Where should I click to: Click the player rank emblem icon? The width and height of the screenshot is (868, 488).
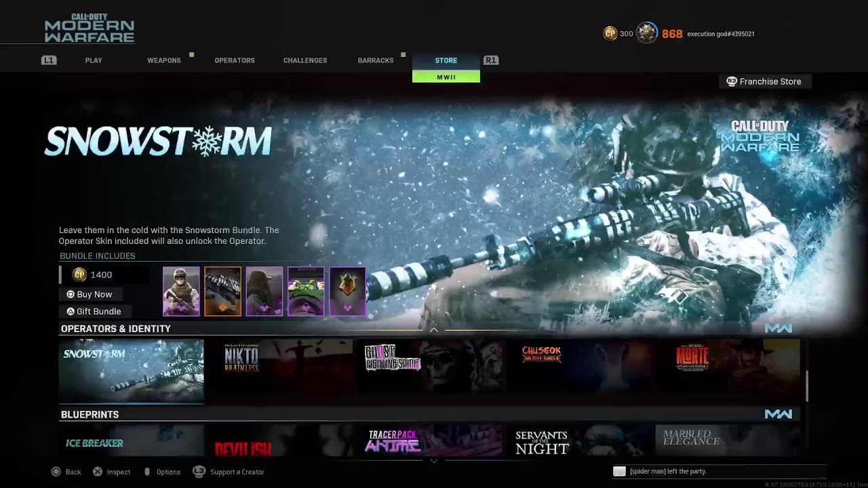tap(647, 33)
